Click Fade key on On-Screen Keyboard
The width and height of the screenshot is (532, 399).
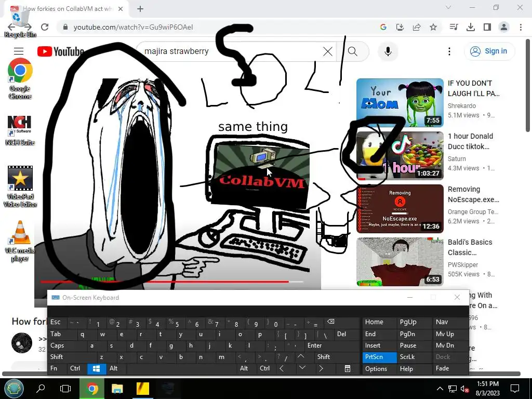(x=450, y=368)
